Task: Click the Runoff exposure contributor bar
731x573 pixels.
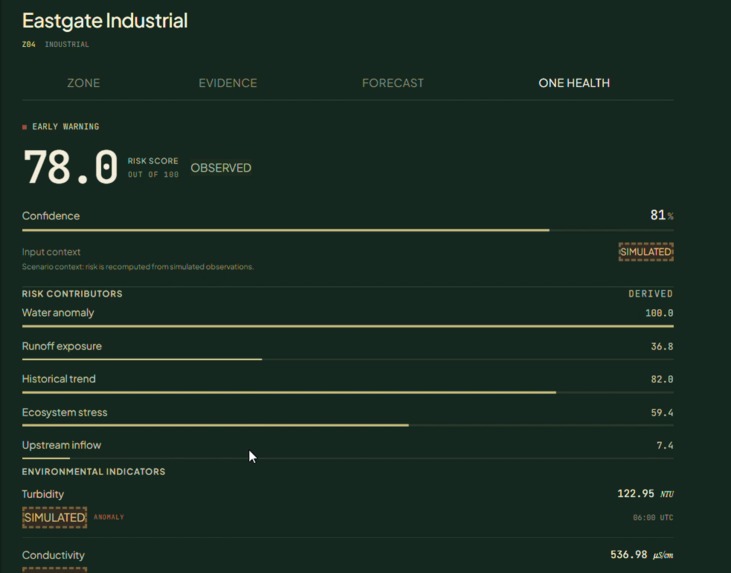Action: [348, 359]
